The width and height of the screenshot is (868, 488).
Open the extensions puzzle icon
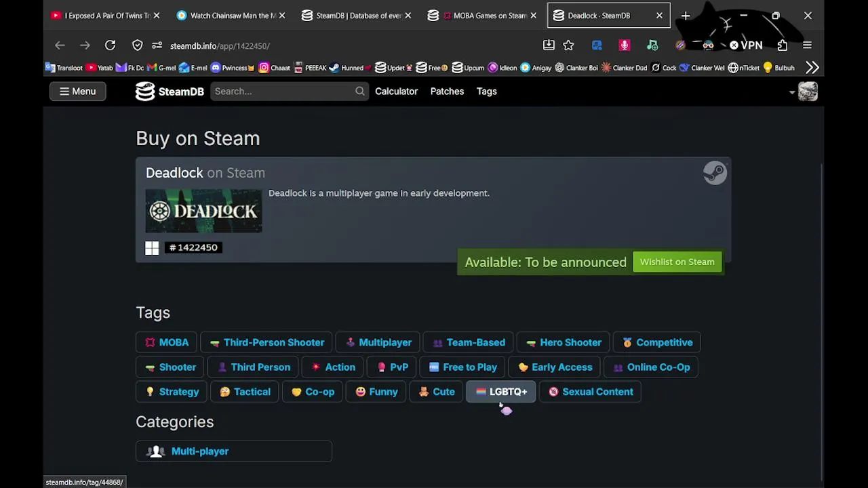783,45
